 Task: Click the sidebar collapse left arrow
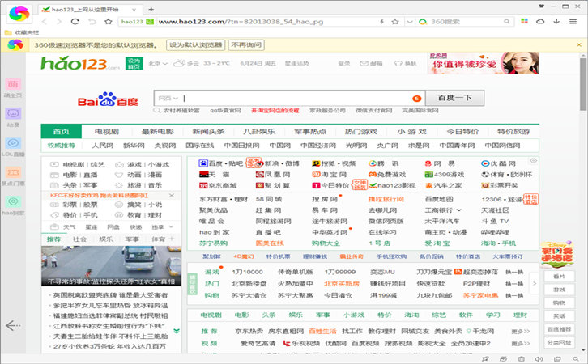(11, 325)
